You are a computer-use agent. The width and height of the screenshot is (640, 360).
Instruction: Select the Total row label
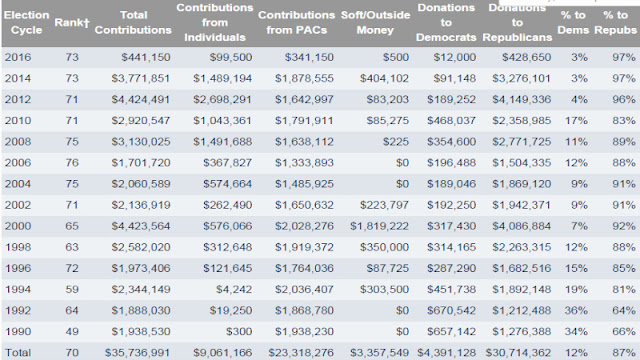coord(18,352)
